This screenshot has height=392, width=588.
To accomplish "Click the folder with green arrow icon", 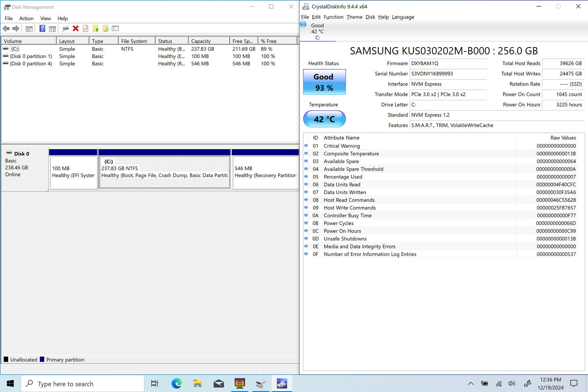I will pos(96,29).
